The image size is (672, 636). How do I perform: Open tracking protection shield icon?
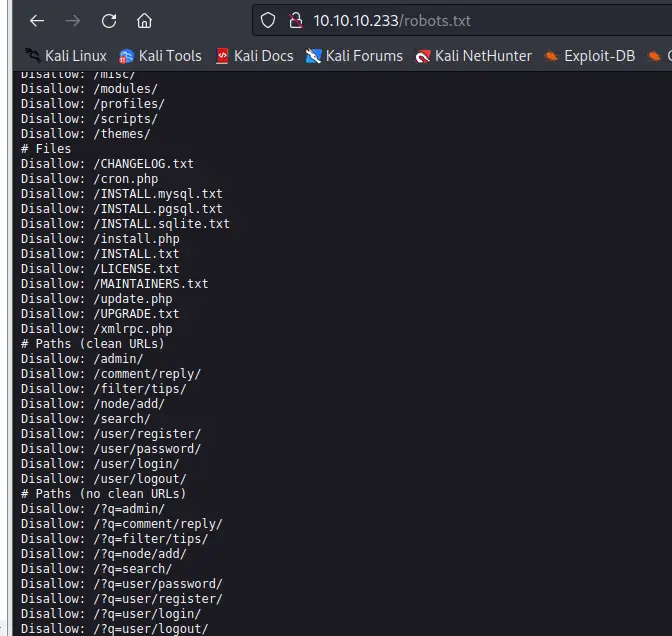268,20
